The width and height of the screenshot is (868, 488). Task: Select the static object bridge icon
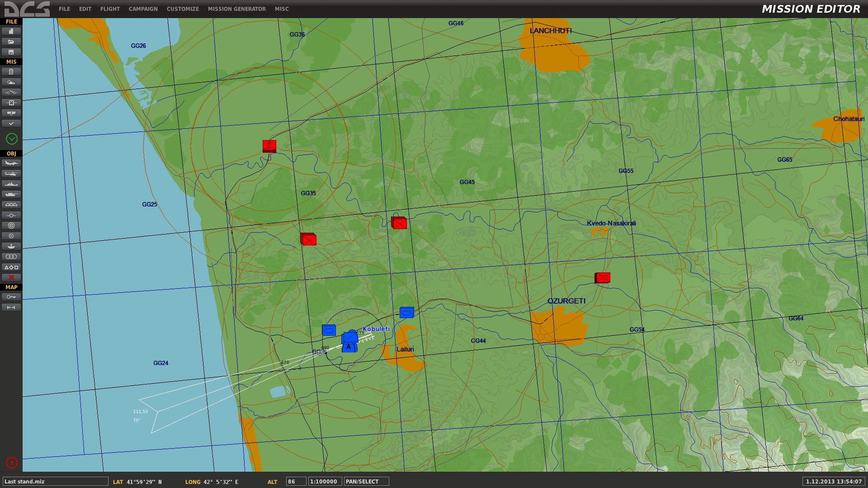pos(11,205)
